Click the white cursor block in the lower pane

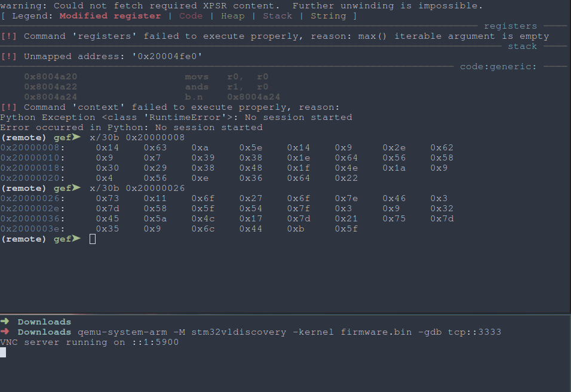(x=3, y=353)
